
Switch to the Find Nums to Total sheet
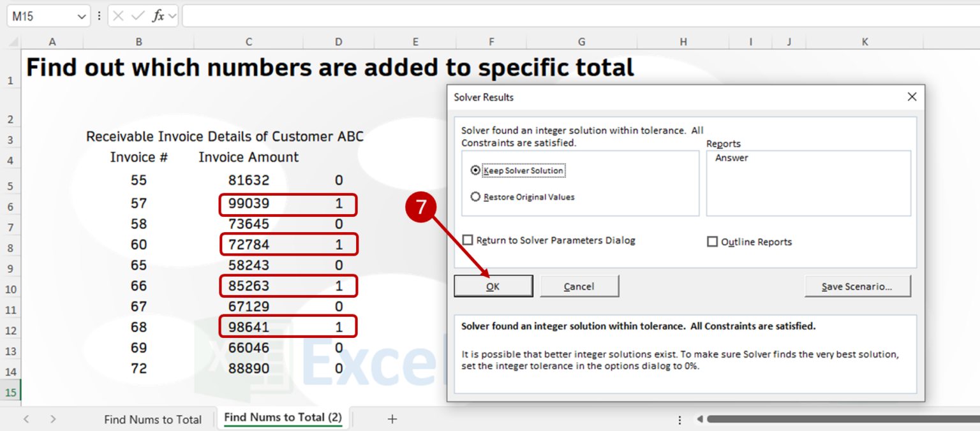152,419
